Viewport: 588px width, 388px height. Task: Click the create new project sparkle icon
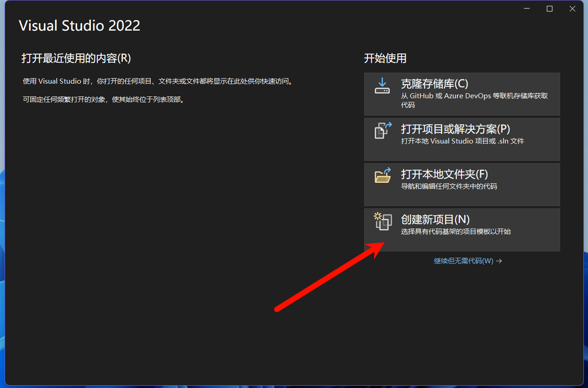(x=383, y=221)
